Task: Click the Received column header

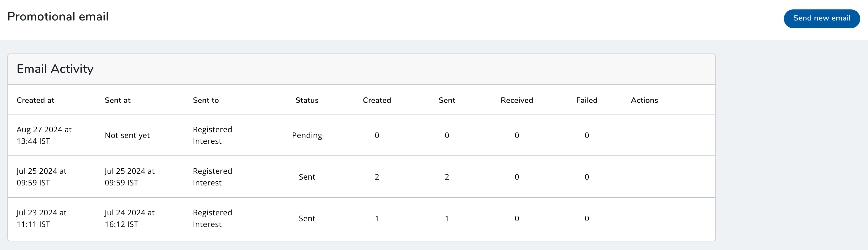Action: (516, 100)
